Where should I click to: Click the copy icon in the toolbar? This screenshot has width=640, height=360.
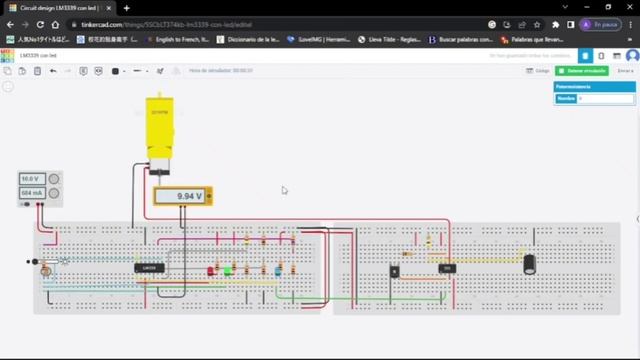click(x=7, y=71)
